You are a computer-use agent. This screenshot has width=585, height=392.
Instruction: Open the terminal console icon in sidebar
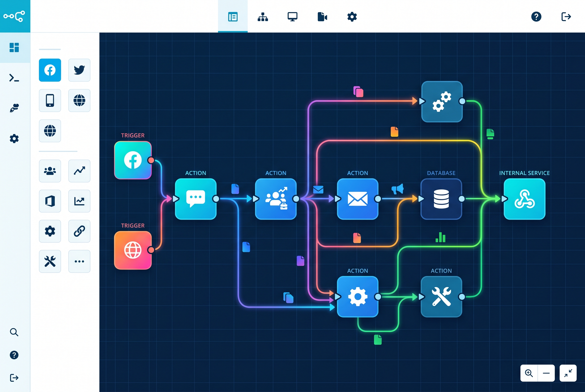14,78
